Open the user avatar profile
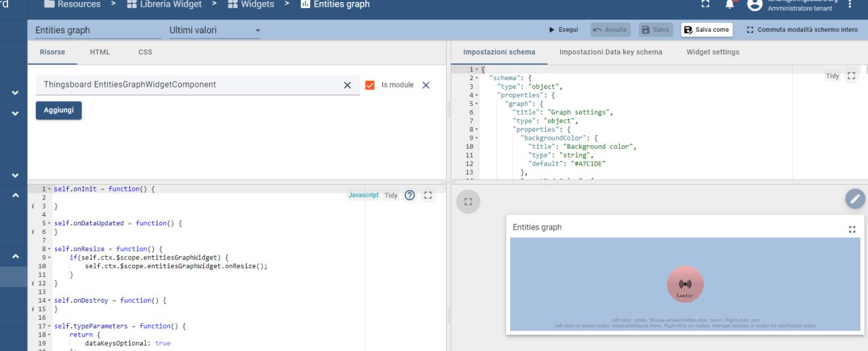This screenshot has height=351, width=868. point(755,4)
